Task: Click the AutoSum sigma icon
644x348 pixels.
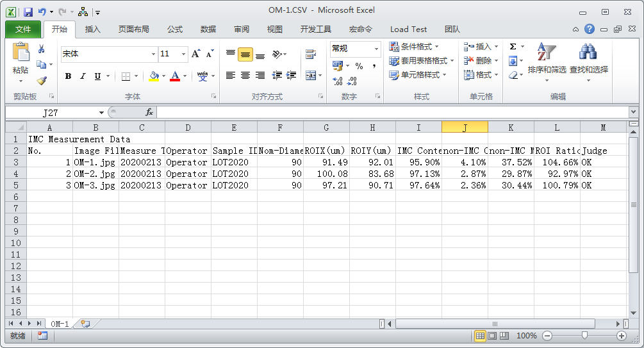Action: (x=513, y=47)
